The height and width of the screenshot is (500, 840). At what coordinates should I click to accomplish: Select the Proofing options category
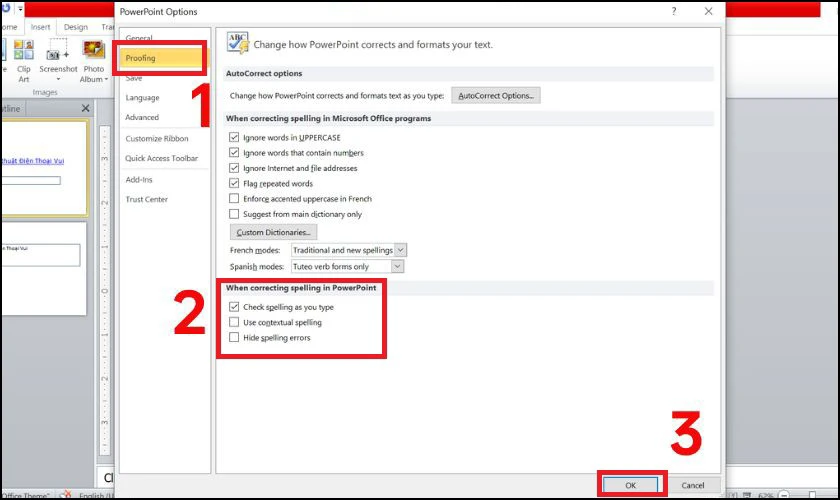[x=162, y=58]
